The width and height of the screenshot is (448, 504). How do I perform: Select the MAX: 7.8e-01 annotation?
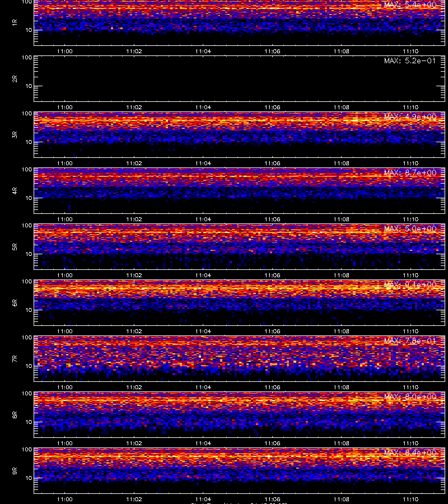tap(410, 340)
